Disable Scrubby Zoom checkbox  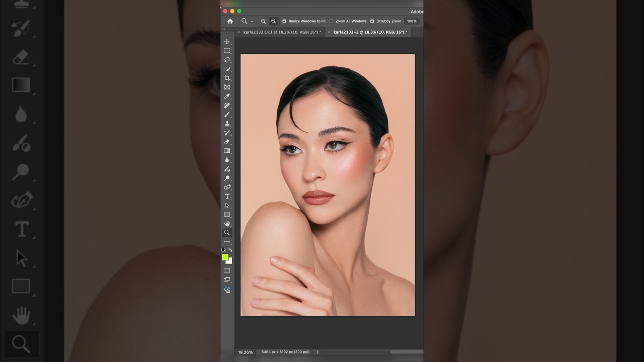372,21
